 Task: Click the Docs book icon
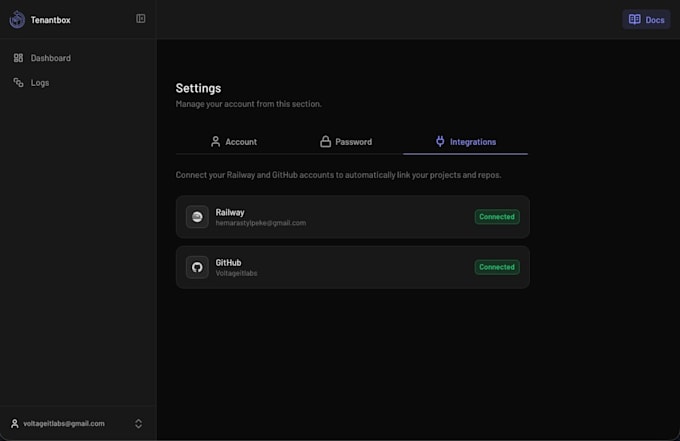[634, 20]
